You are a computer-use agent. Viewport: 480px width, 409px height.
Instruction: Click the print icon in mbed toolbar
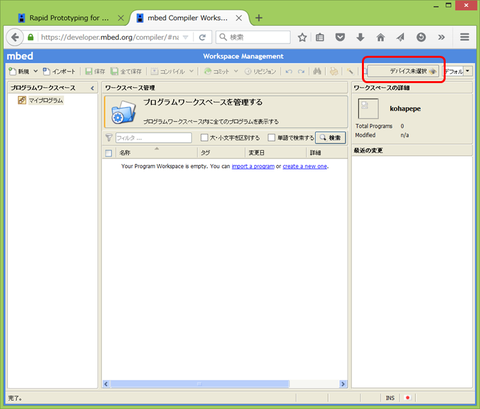pyautogui.click(x=334, y=71)
